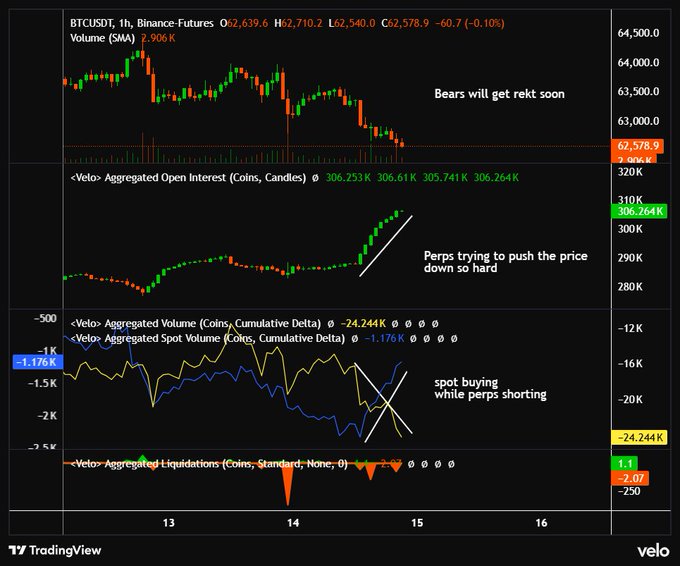Screen dimensions: 680x566
Task: Click date label 15 on time axis
Action: pyautogui.click(x=417, y=523)
